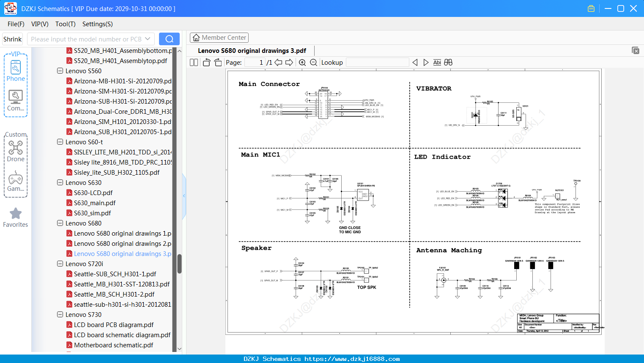Click the DZKJ app logo
The height and width of the screenshot is (363, 644).
tap(11, 8)
